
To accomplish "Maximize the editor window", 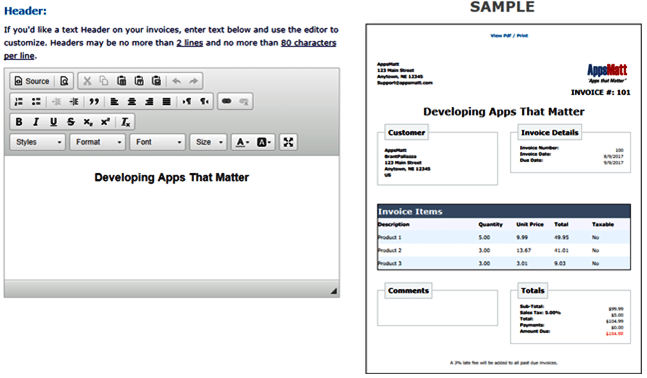I will coord(288,142).
